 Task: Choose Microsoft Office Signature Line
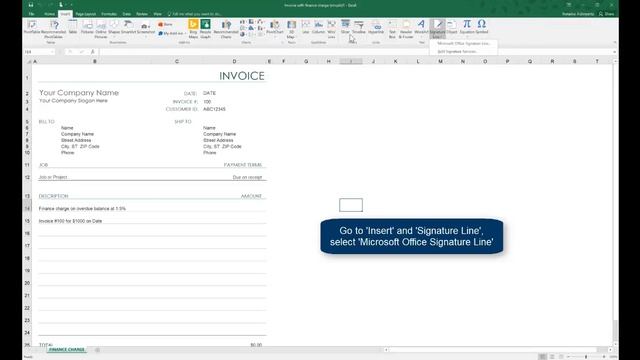(463, 43)
